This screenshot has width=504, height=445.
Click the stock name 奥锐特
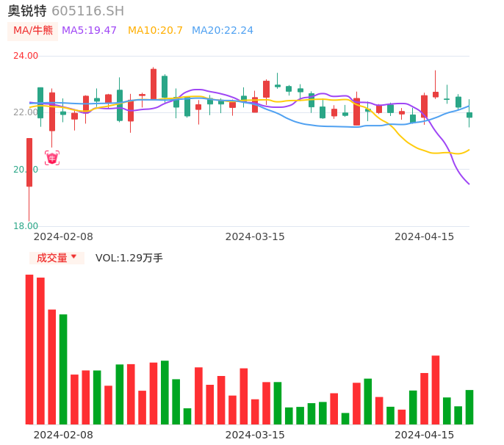pos(27,11)
